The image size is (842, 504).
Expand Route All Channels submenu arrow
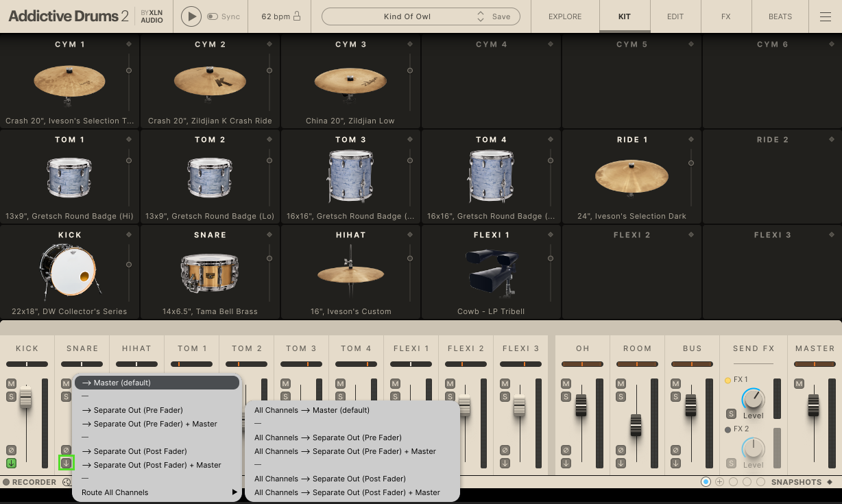(x=234, y=492)
